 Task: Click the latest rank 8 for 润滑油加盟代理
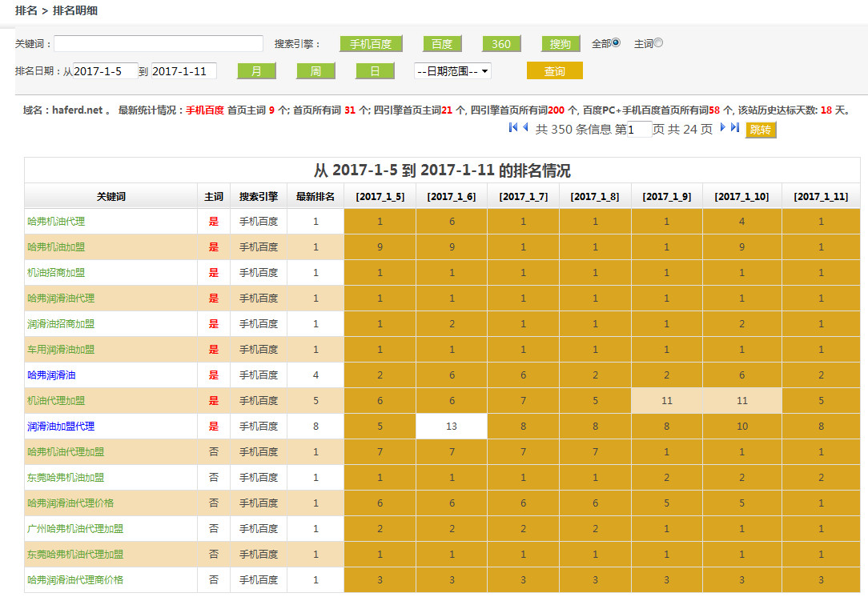(x=315, y=426)
